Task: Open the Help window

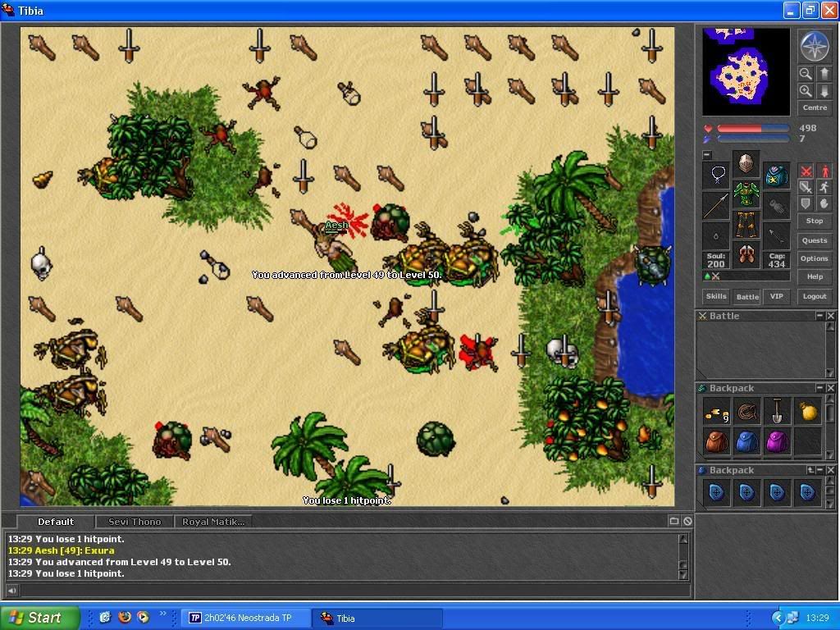Action: [815, 277]
